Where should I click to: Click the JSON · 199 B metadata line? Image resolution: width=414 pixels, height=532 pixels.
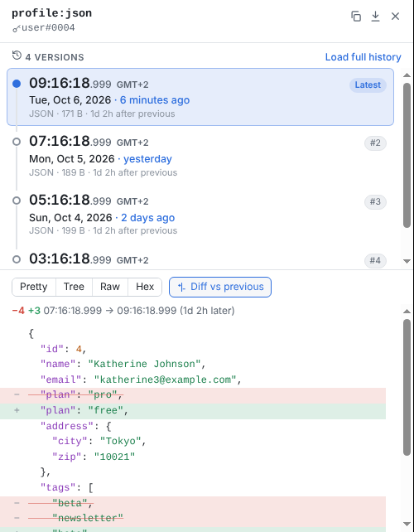tap(103, 230)
